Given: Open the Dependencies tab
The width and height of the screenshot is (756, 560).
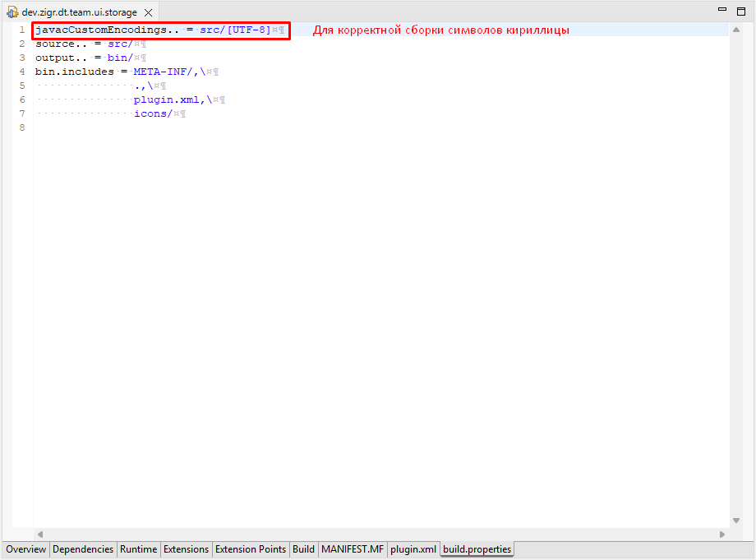Looking at the screenshot, I should click(83, 549).
